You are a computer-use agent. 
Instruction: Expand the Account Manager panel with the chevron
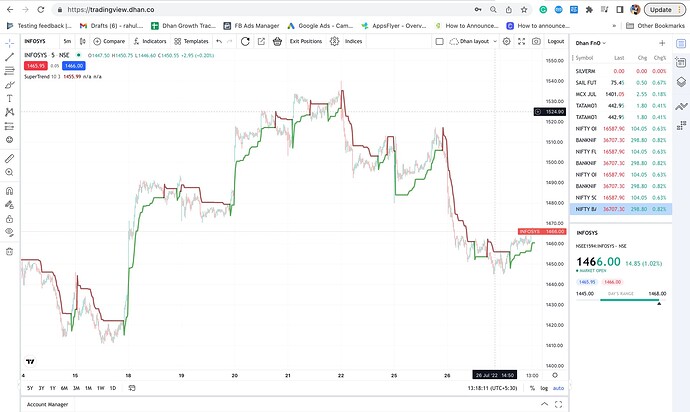[544, 404]
